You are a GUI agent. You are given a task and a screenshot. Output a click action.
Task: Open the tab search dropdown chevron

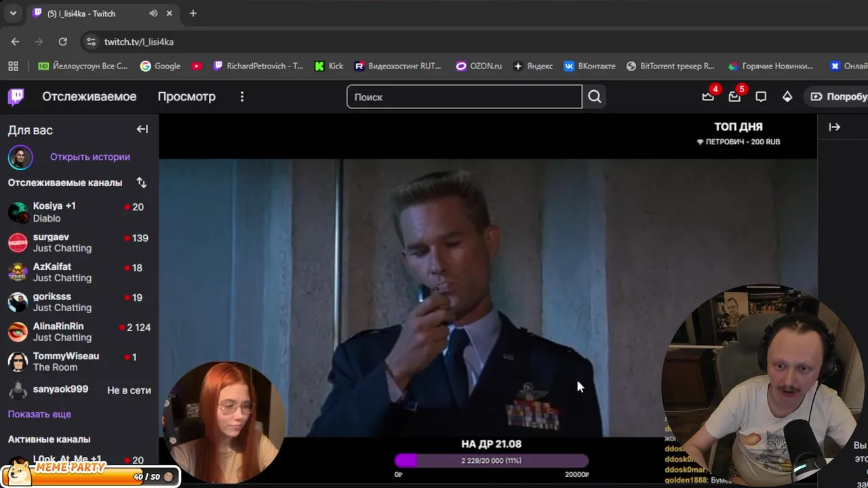13,14
